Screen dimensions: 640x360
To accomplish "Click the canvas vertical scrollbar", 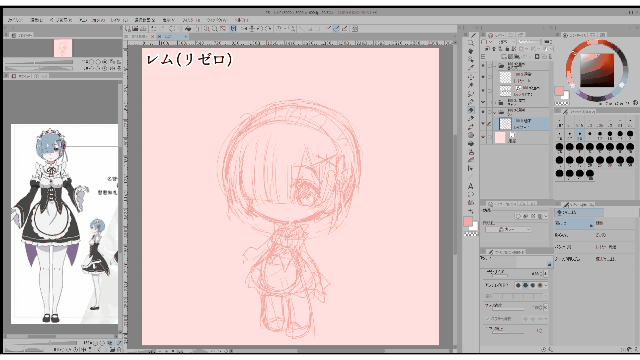I will (x=454, y=194).
